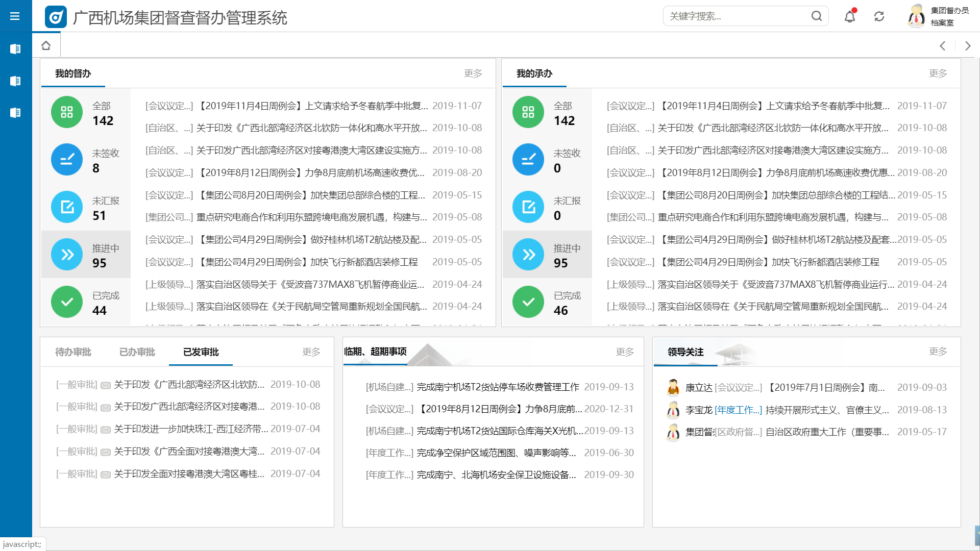This screenshot has width=980, height=551.
Task: Toggle the hamburger sidebar menu
Action: pos(15,16)
